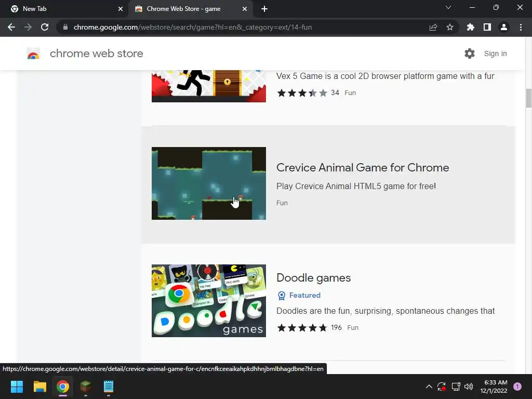
Task: Open network status tray icon
Action: point(456,387)
